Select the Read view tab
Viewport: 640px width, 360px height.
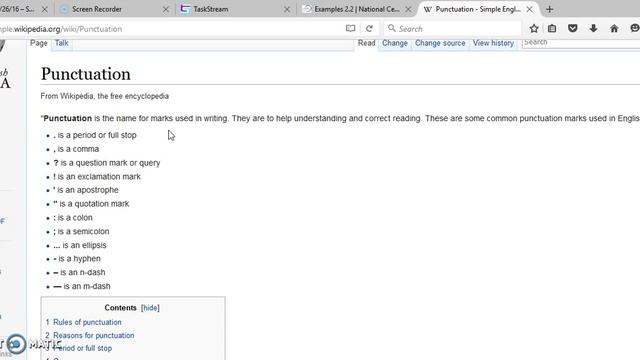coord(367,43)
